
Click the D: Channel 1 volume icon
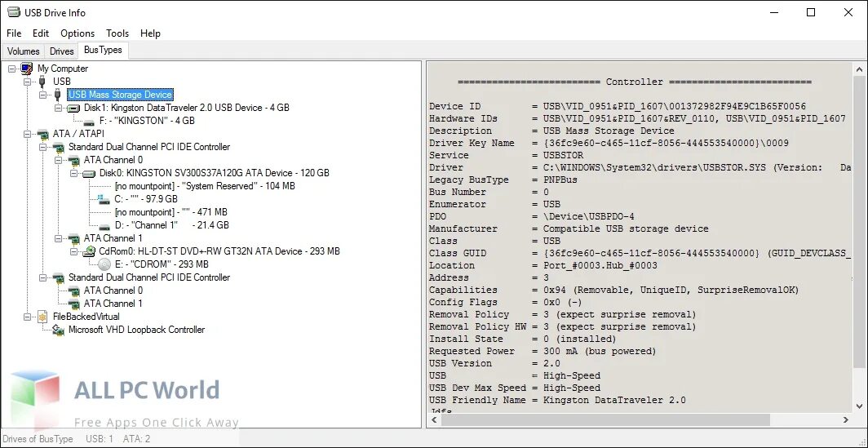104,226
